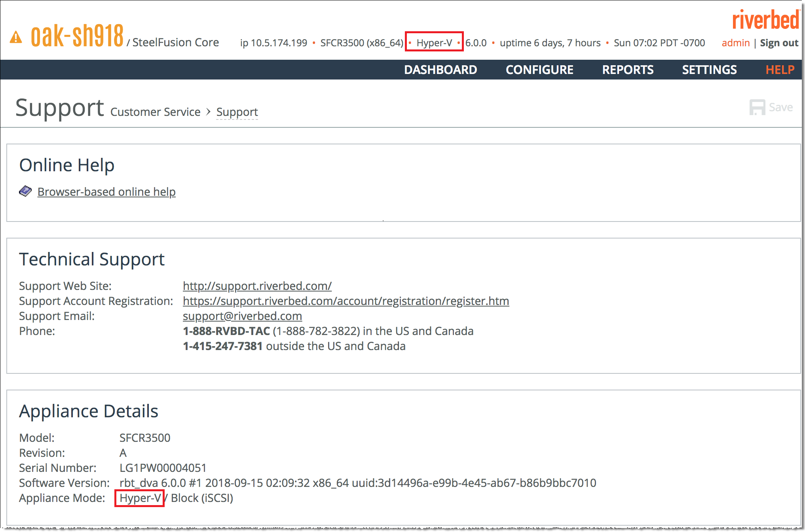Click the Model value SFCR3500
Viewport: 805px width, 532px height.
(145, 437)
